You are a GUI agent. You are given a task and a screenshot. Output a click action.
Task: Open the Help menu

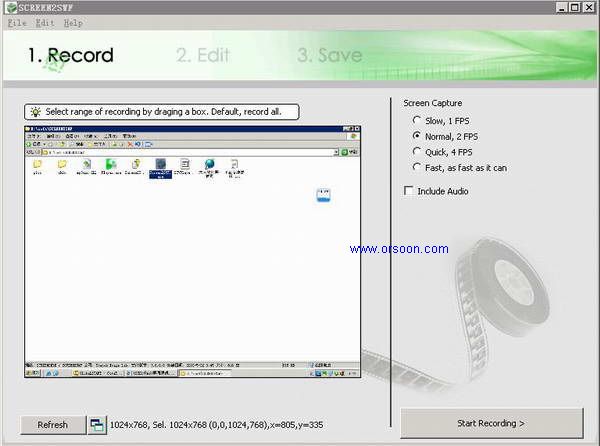tap(72, 22)
